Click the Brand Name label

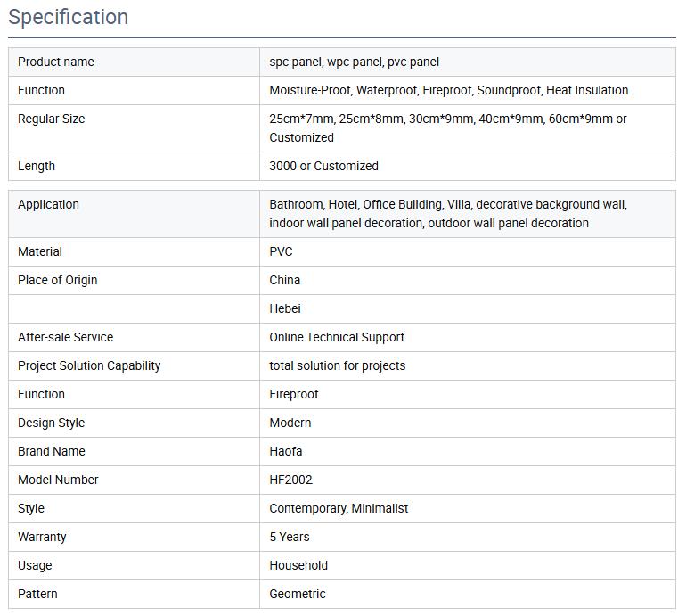52,451
